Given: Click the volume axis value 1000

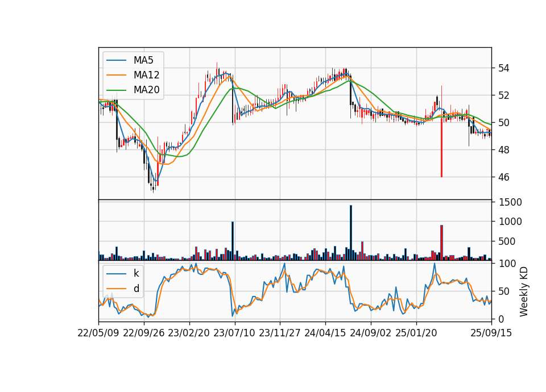Looking at the screenshot, I should (510, 222).
